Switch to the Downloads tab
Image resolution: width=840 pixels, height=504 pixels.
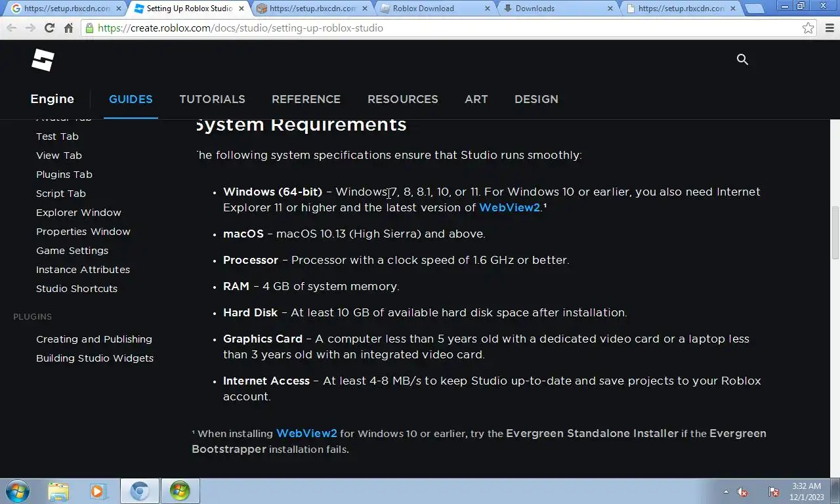click(x=558, y=9)
